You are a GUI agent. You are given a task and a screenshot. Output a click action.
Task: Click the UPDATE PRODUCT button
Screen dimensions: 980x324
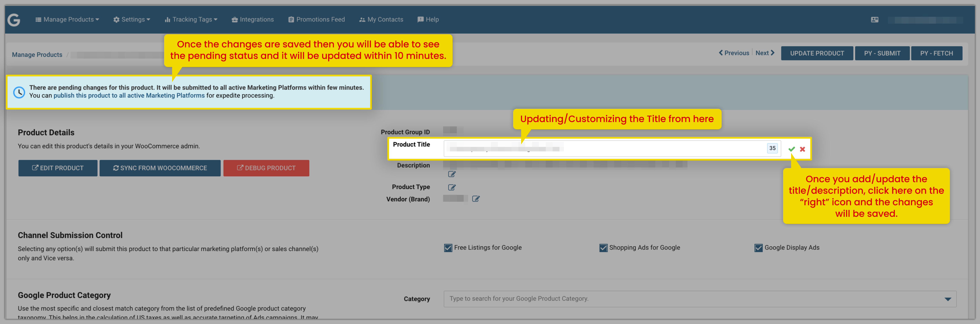pos(817,53)
